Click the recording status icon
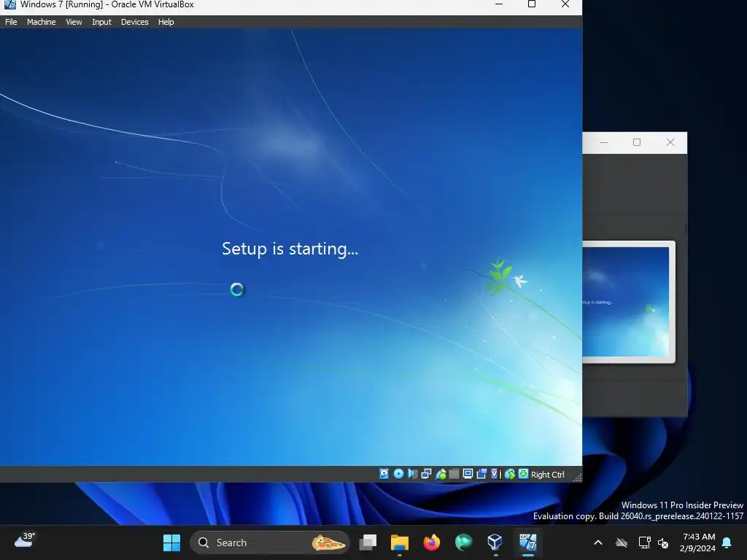 481,474
